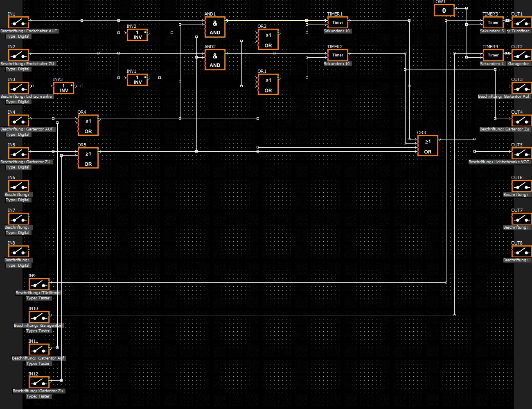Click the LOW1 constant zero block

point(444,11)
